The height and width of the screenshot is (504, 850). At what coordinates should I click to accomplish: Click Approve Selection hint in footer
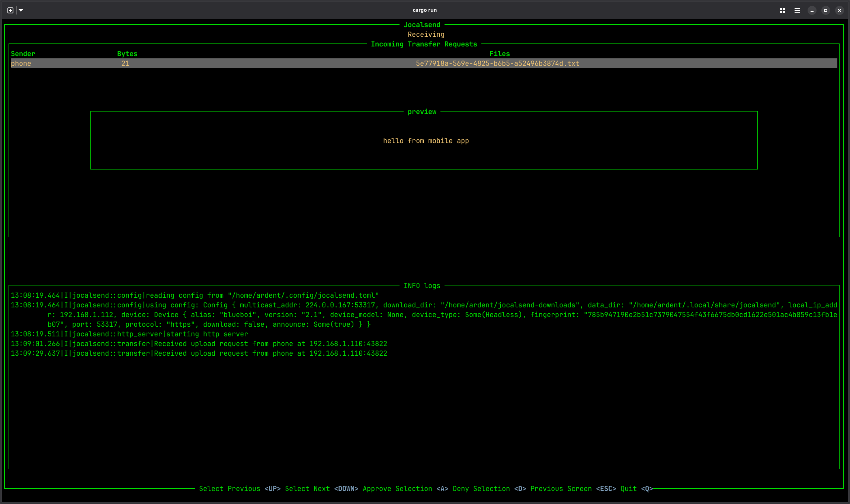point(405,489)
